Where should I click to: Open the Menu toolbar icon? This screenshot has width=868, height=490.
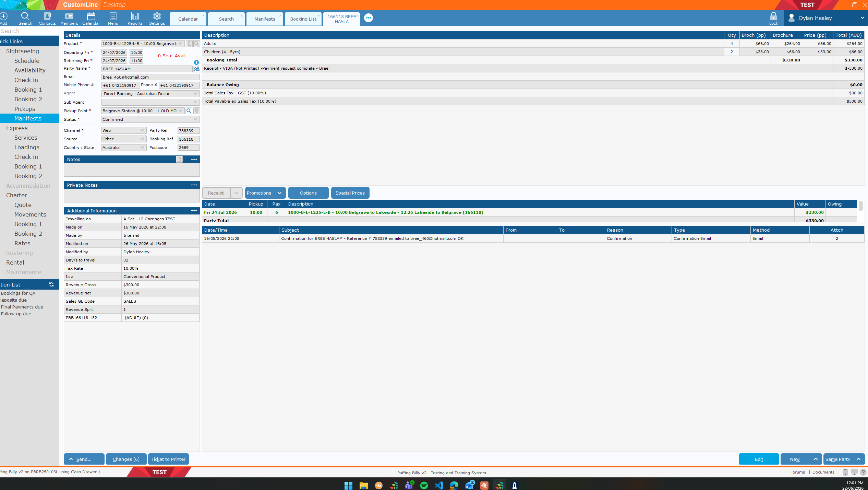pyautogui.click(x=113, y=19)
